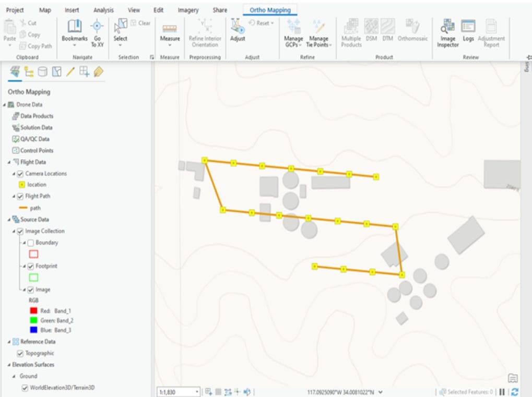This screenshot has width=532, height=397.
Task: Select Control Points in Contents pane
Action: point(37,151)
